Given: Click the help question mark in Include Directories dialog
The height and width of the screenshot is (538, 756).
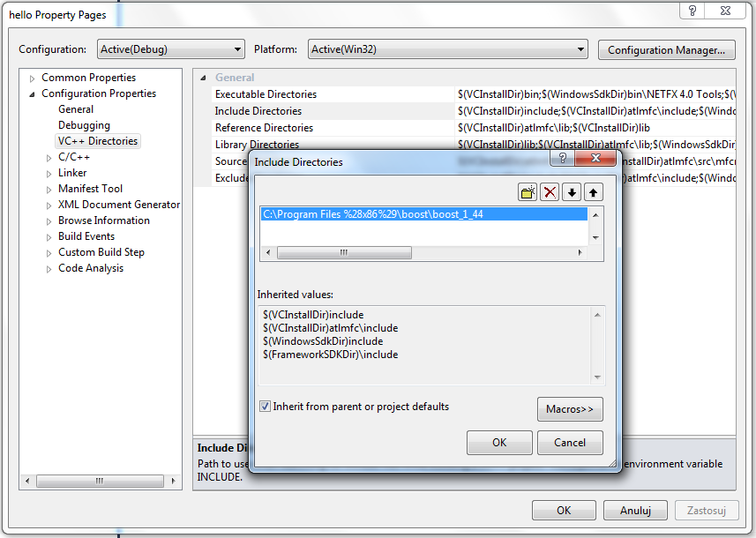Looking at the screenshot, I should 561,159.
